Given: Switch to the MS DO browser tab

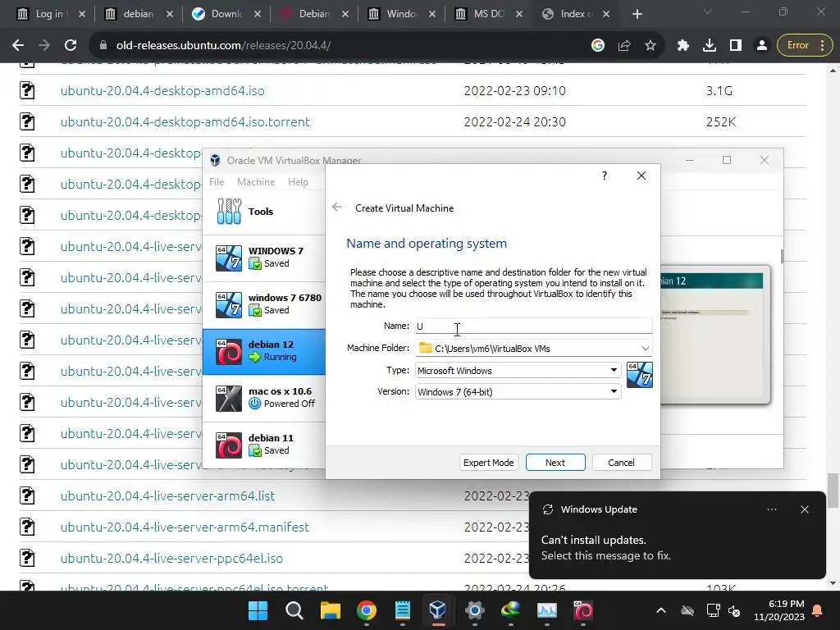Looking at the screenshot, I should (x=489, y=14).
